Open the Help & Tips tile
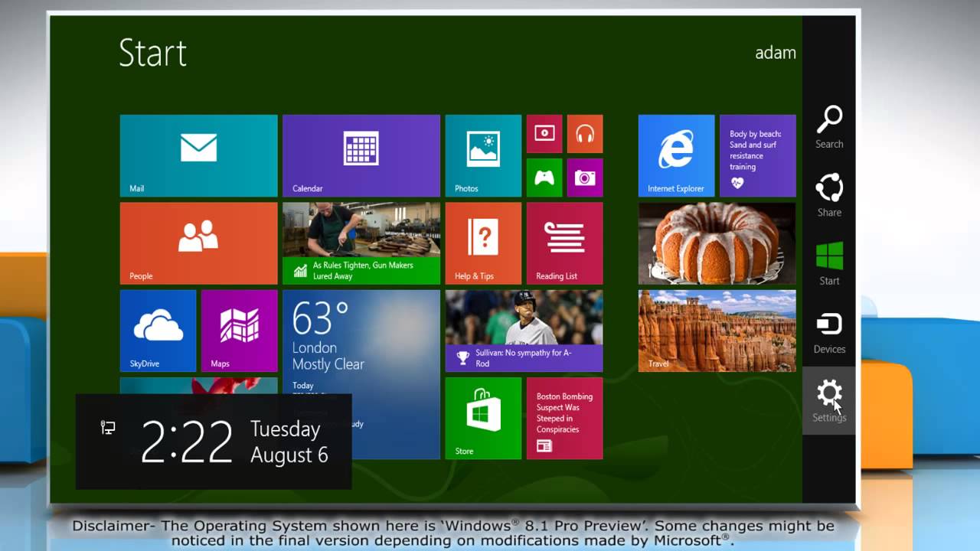 point(483,243)
